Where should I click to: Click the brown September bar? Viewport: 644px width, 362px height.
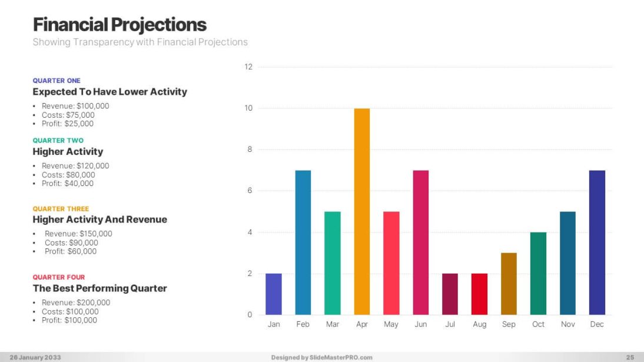click(x=509, y=284)
